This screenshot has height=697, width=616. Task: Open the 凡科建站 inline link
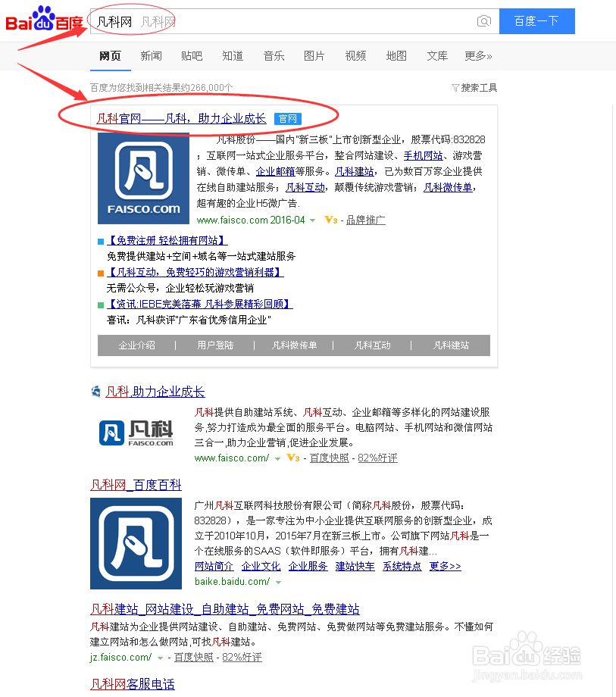click(355, 171)
